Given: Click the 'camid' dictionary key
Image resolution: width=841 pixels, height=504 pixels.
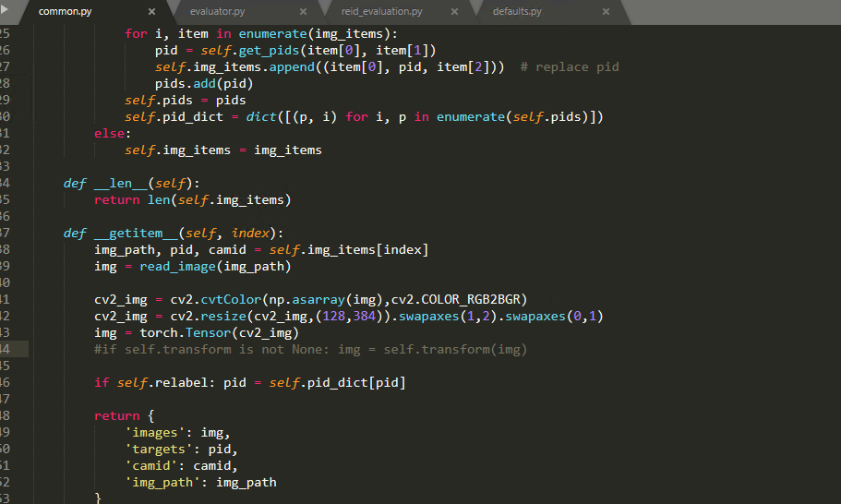Looking at the screenshot, I should (151, 466).
